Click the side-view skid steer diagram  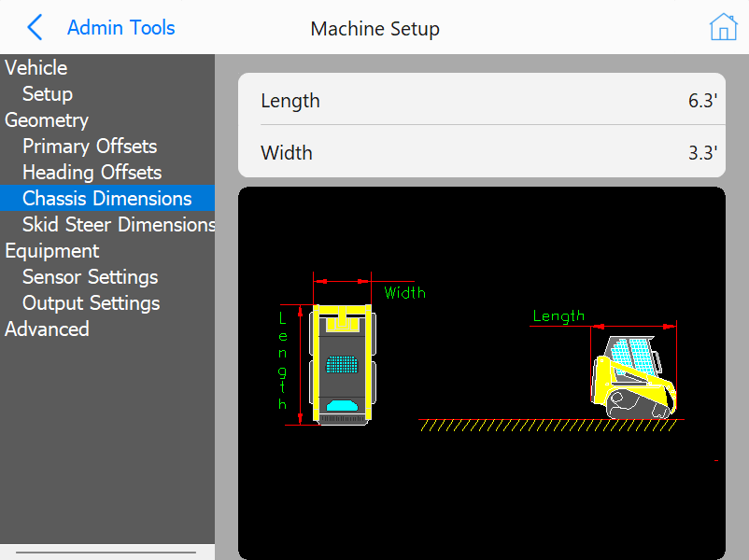click(x=634, y=377)
